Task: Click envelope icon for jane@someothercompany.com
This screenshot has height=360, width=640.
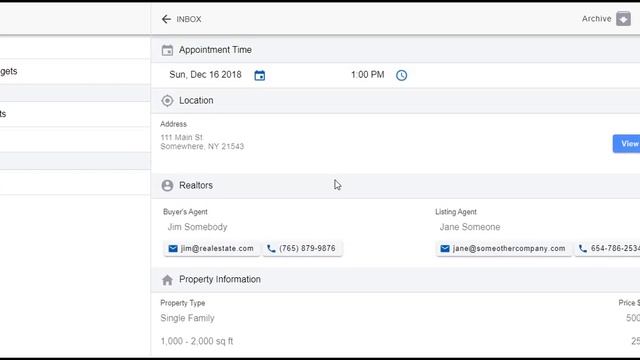Action: 445,249
